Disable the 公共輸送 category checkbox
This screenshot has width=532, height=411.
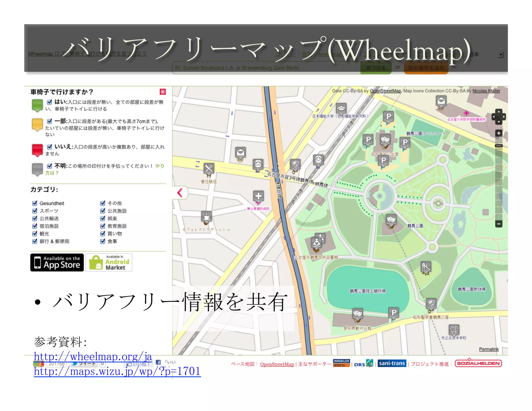[x=35, y=218]
